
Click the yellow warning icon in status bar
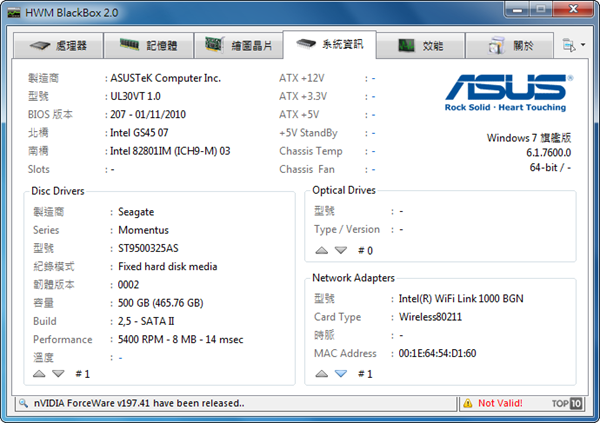coord(466,403)
